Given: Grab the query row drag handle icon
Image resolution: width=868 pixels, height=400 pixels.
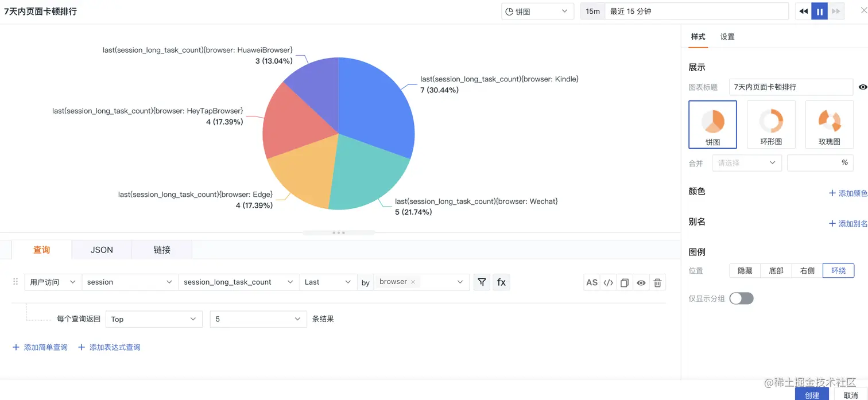Looking at the screenshot, I should pyautogui.click(x=15, y=282).
